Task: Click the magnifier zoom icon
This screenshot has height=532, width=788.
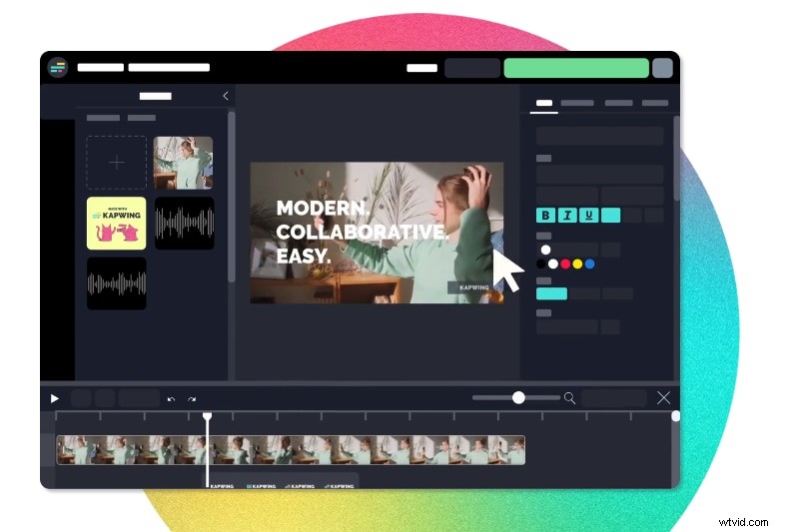Action: coord(569,398)
